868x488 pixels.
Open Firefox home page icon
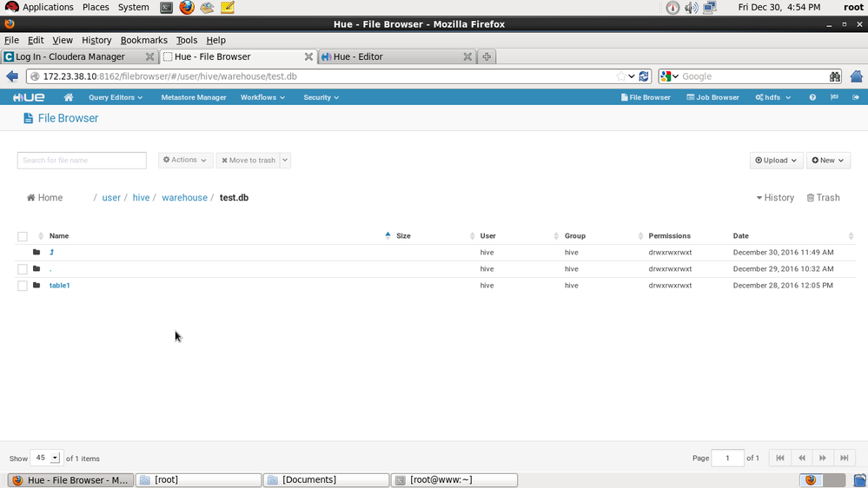(857, 76)
